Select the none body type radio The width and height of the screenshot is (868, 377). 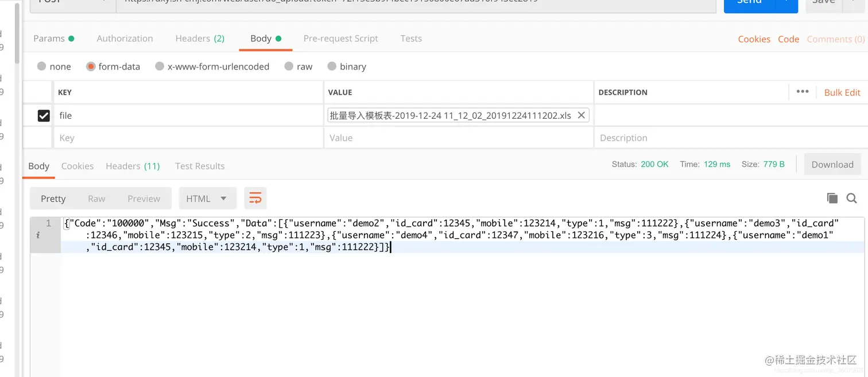(x=41, y=67)
